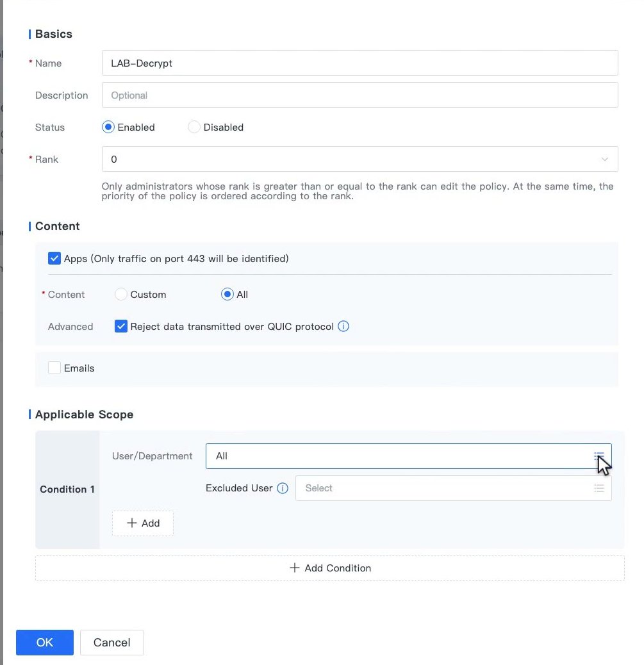Open the QUIC protocol info tooltip icon
The image size is (644, 665).
(343, 326)
